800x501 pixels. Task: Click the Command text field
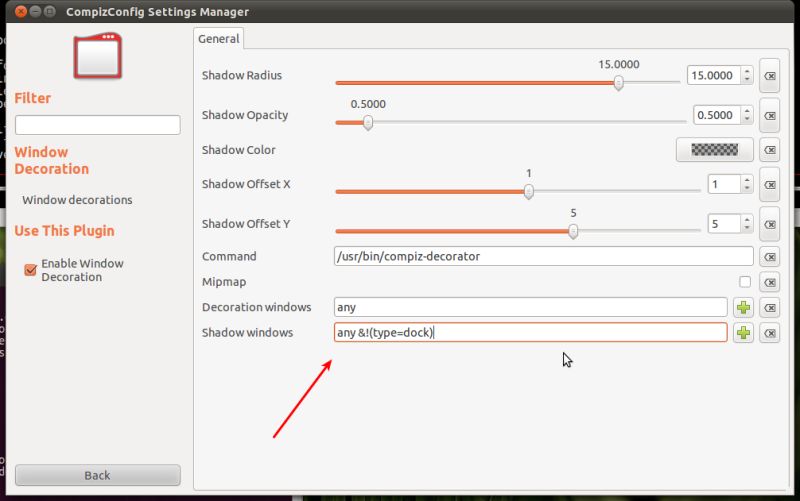pyautogui.click(x=543, y=256)
